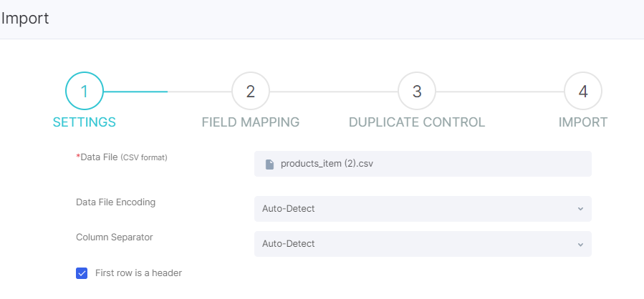Click the "First row is a header" label
Viewport: 644px width, 299px height.
click(138, 273)
